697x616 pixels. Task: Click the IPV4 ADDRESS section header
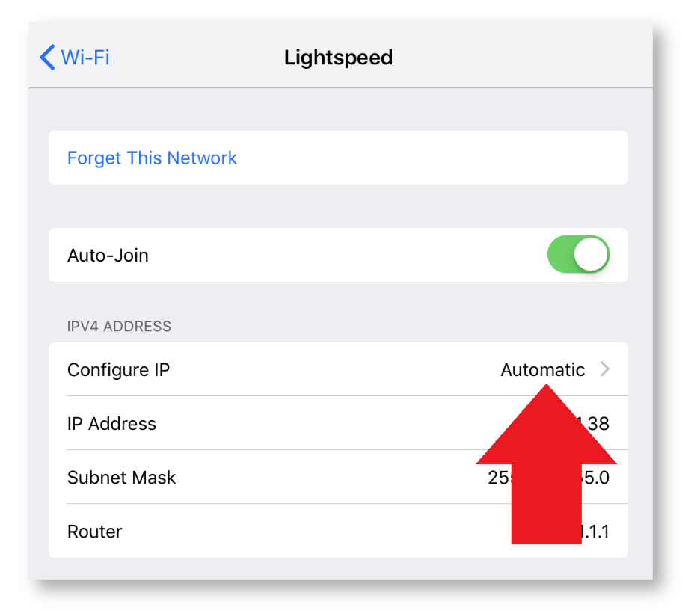coord(119,326)
